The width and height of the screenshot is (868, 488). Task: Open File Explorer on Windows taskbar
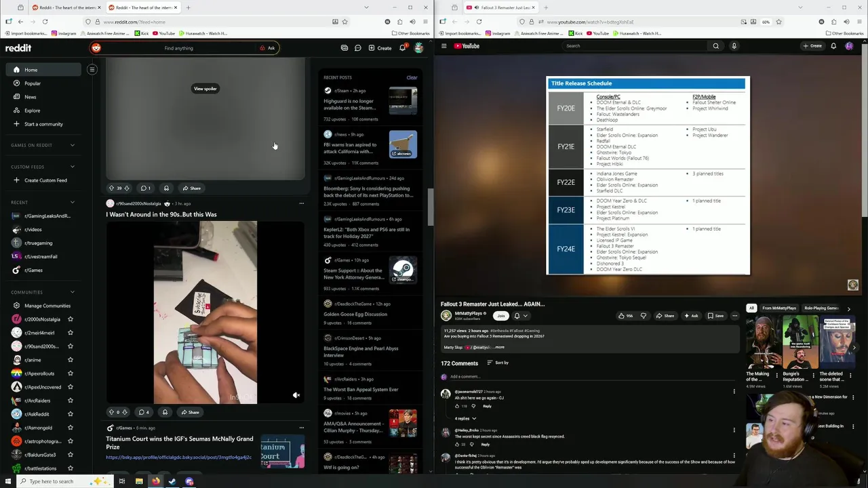(139, 481)
